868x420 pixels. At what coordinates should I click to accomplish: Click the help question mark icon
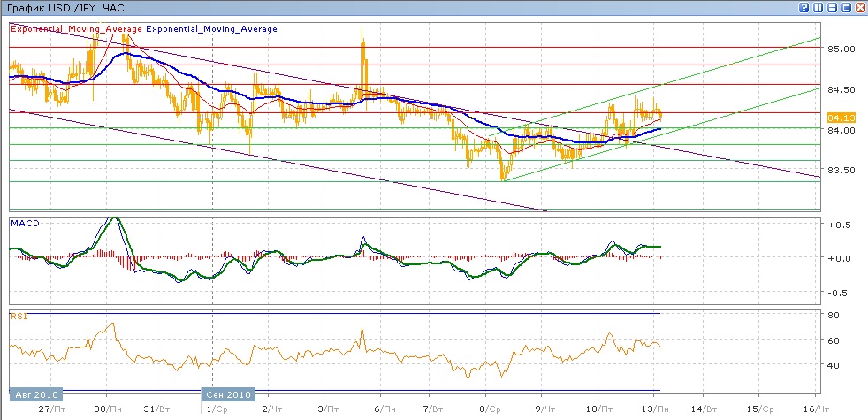805,7
